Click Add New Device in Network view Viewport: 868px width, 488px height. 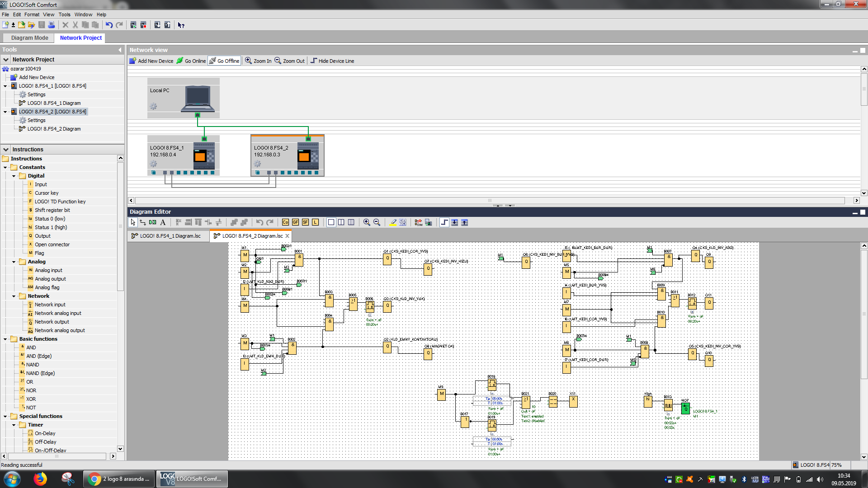[x=151, y=61]
